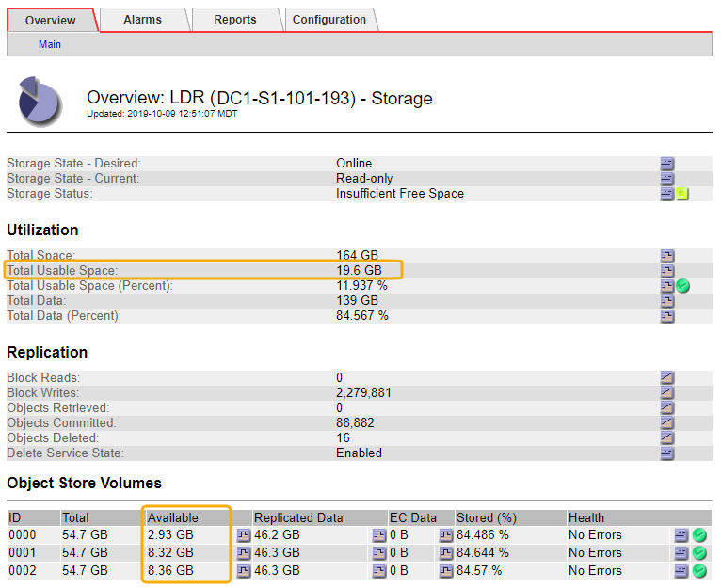This screenshot has height=588, width=721.
Task: Open the Block Writes graph icon
Action: pos(666,393)
